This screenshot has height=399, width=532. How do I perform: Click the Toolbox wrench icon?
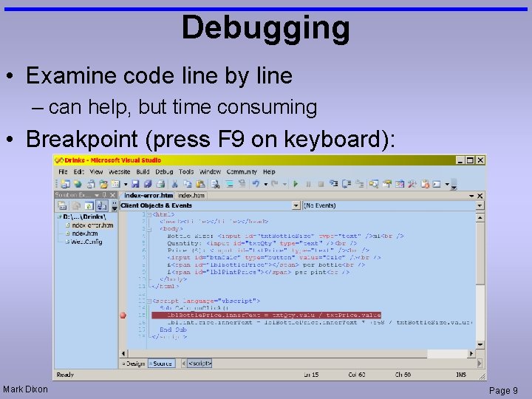412,184
